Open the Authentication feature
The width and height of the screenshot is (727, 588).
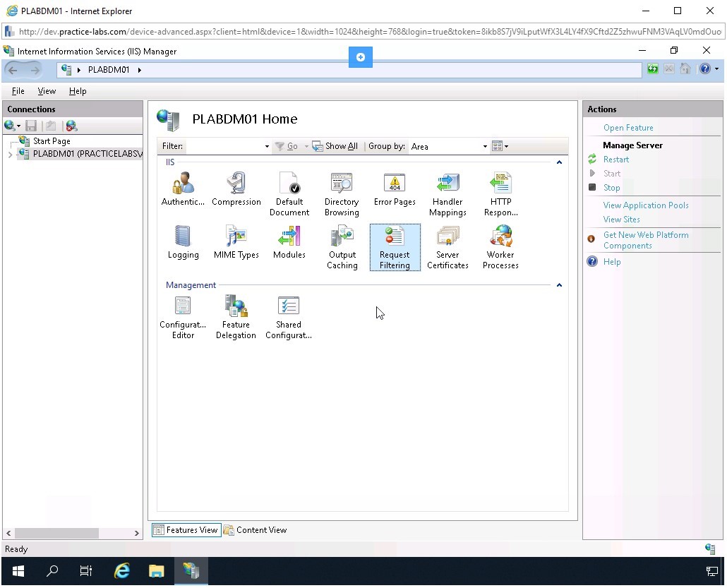pyautogui.click(x=183, y=187)
